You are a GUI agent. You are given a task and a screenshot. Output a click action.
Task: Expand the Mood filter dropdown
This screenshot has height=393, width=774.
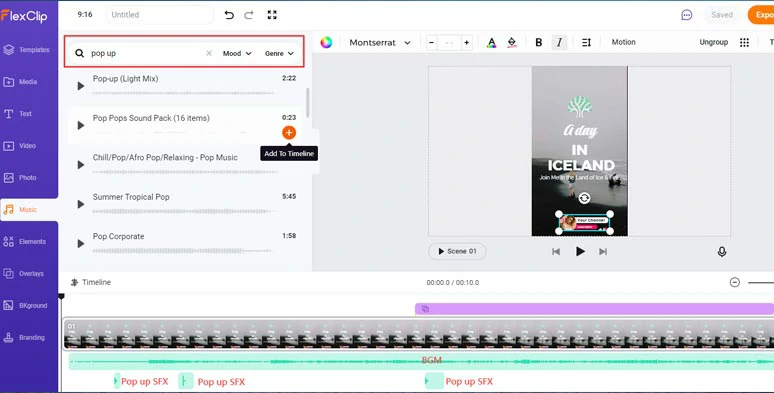click(x=237, y=53)
